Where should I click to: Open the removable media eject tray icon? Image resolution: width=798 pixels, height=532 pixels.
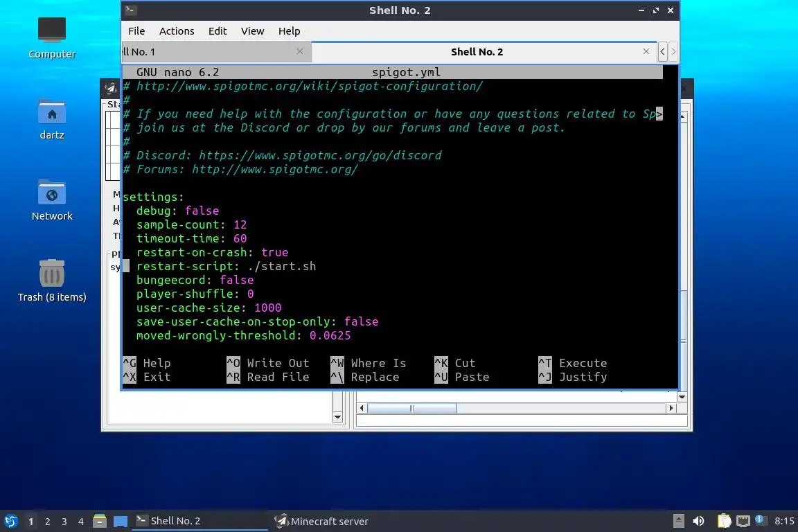[678, 521]
